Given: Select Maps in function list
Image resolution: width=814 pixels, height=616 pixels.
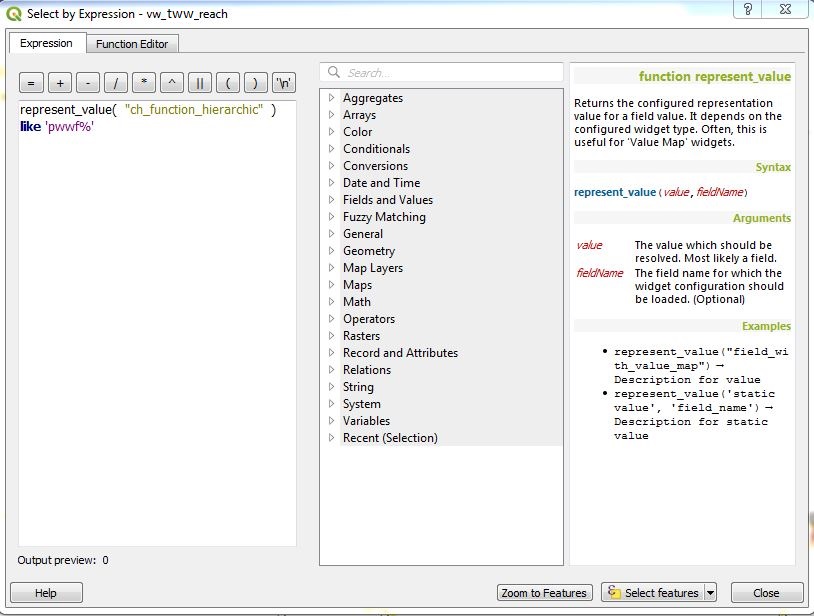Looking at the screenshot, I should 357,285.
